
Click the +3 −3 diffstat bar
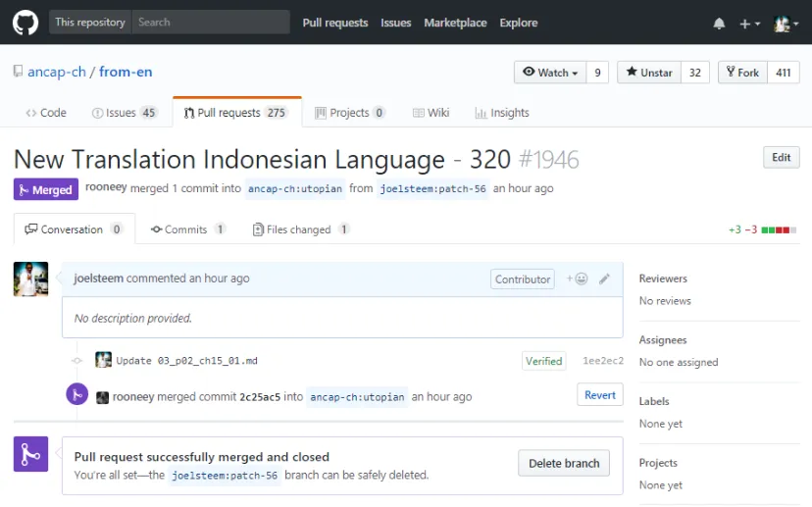pos(762,229)
